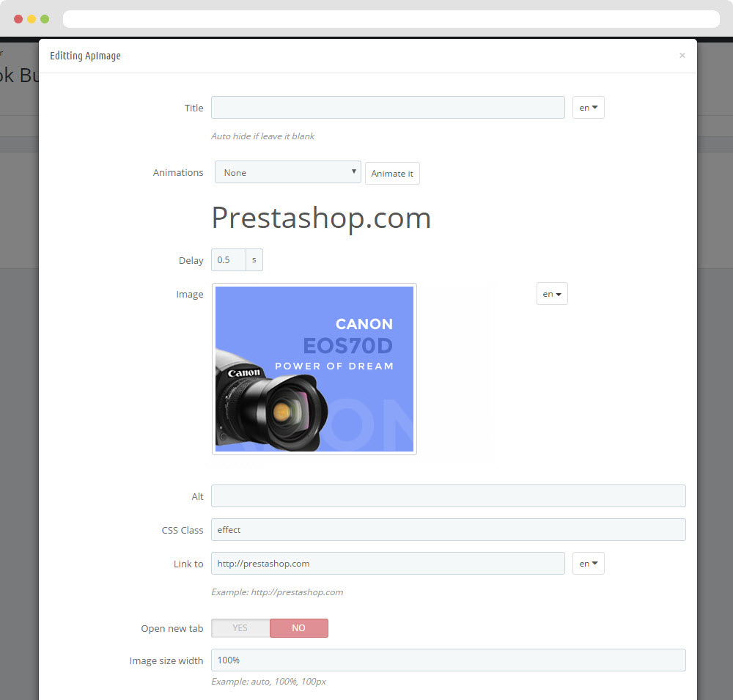Screen dimensions: 733x700
Task: Click the Animate it button
Action: click(x=391, y=174)
